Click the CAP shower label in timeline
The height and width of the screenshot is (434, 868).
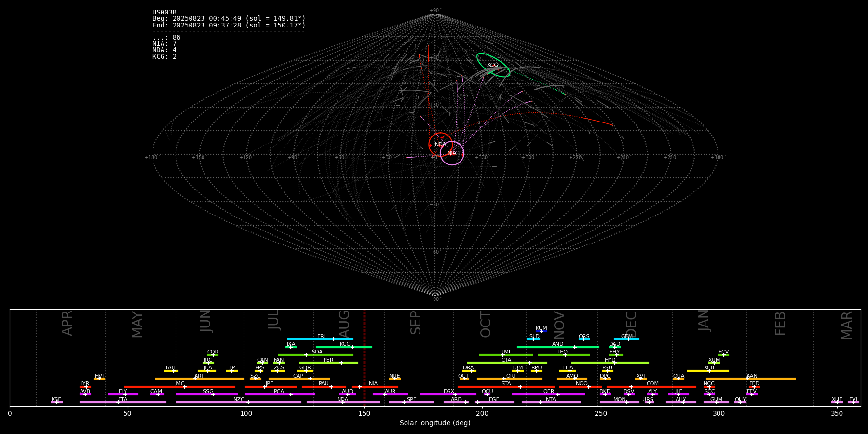pos(298,376)
